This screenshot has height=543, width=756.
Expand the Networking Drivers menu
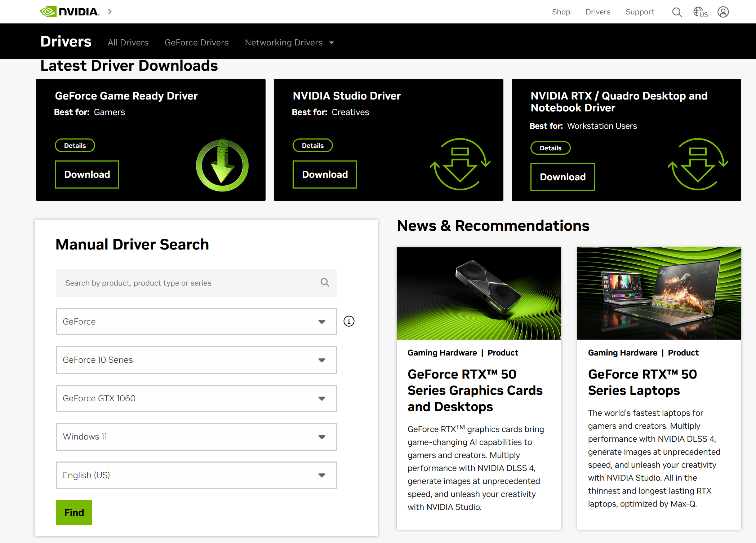coord(289,43)
